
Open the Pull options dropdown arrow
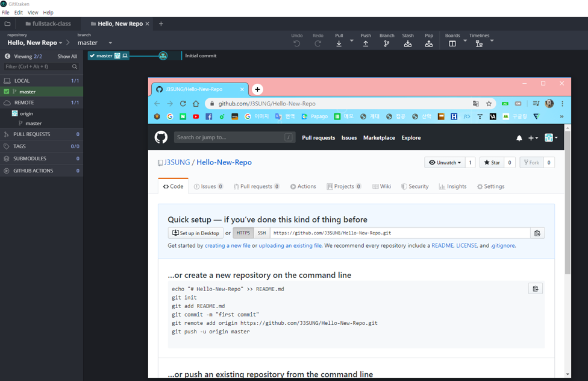point(351,40)
